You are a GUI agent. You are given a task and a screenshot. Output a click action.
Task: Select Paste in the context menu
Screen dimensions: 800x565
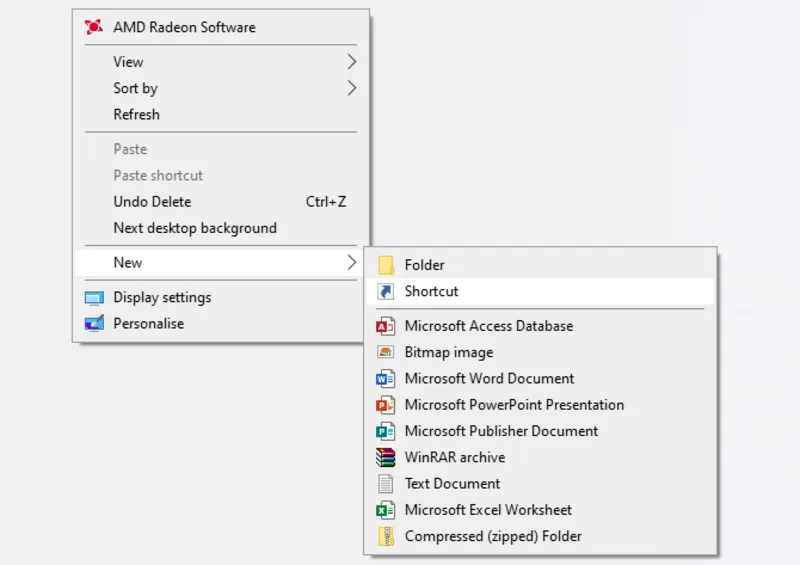[221, 149]
